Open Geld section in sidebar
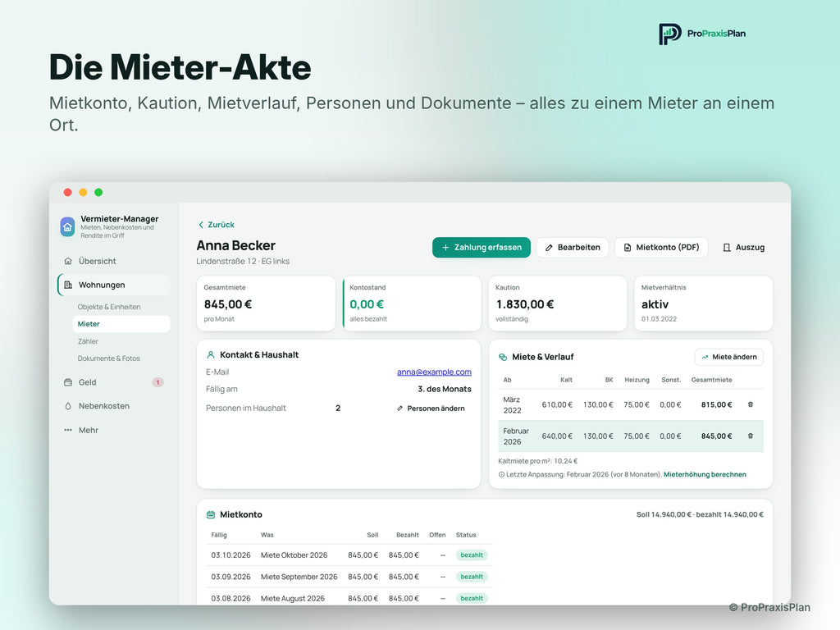Screen dimensions: 840x630 pos(113,382)
